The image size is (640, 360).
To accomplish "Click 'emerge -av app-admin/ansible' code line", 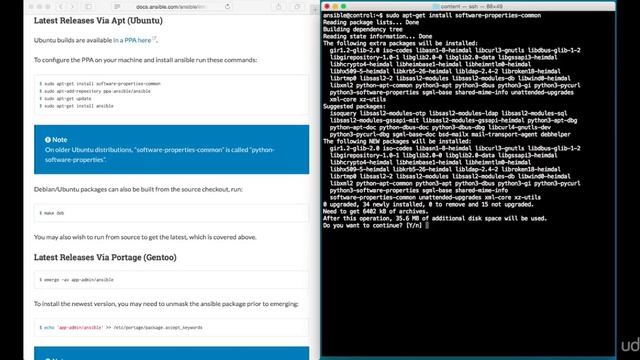I will coord(76,280).
